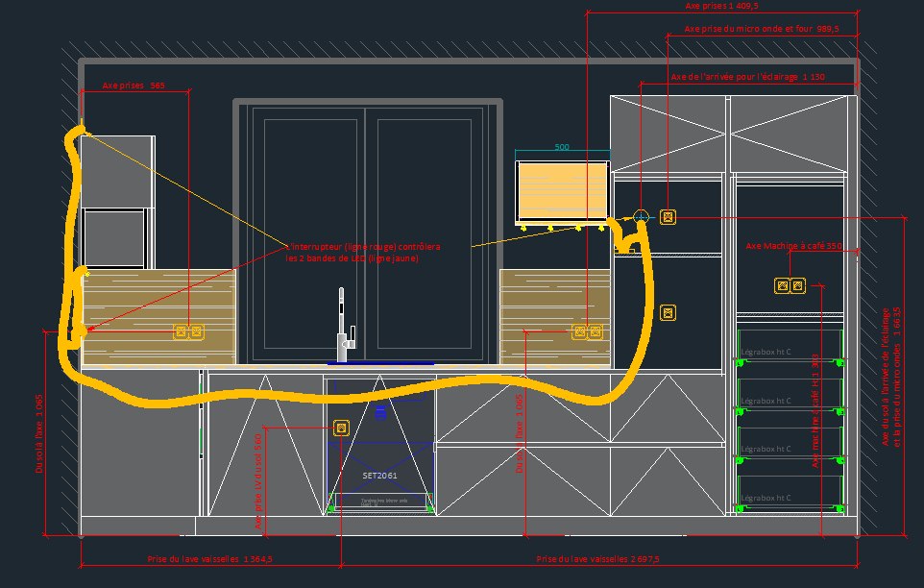Screen dimensions: 924x588
Task: Select the 'Axe Machine à café 350' annotation
Action: 793,246
